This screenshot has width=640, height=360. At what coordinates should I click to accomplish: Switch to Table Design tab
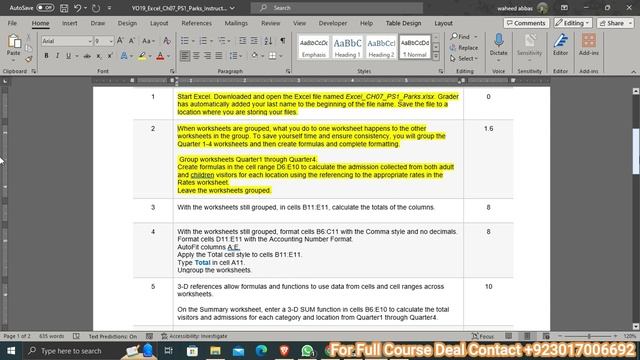(x=403, y=23)
